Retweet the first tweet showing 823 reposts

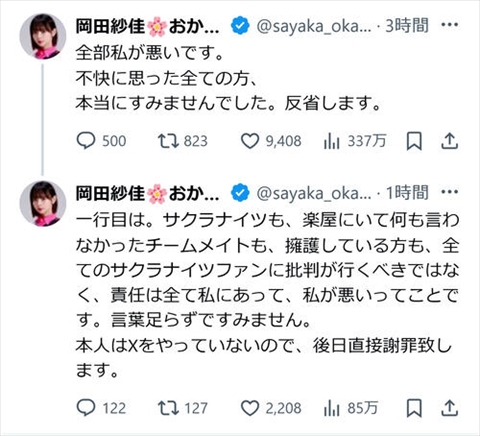183,141
